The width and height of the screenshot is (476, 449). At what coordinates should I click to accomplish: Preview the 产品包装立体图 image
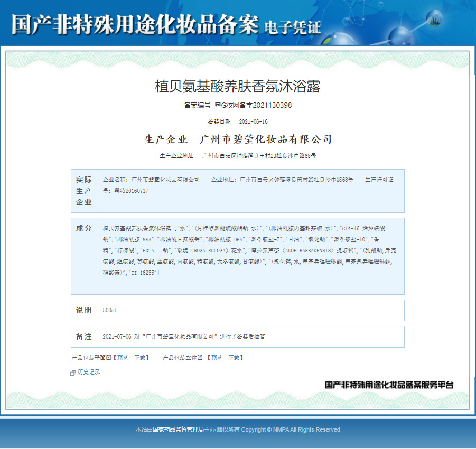tap(217, 358)
